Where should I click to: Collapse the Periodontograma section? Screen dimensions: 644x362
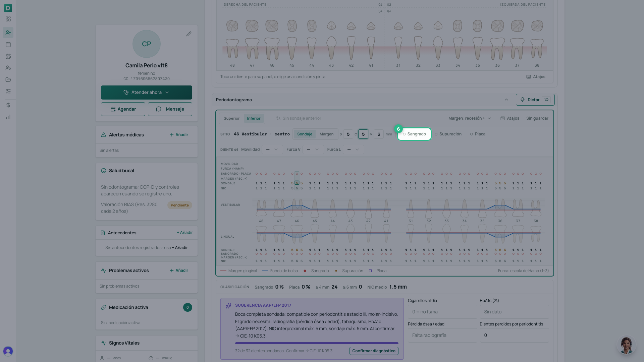506,100
